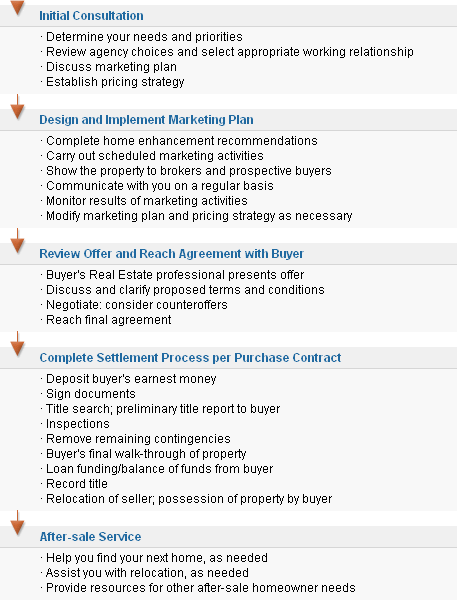
Task: Click the orange arrow beside Review Offer heading
Action: 17,241
